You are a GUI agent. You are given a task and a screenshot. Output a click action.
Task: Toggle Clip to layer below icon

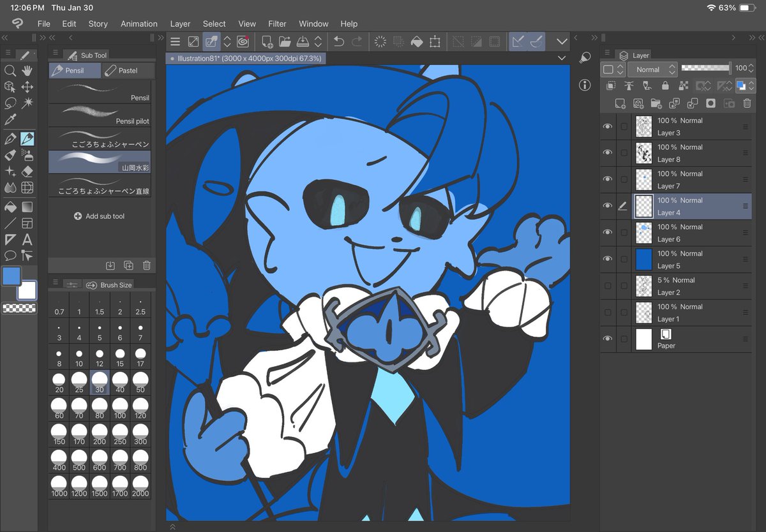(611, 85)
